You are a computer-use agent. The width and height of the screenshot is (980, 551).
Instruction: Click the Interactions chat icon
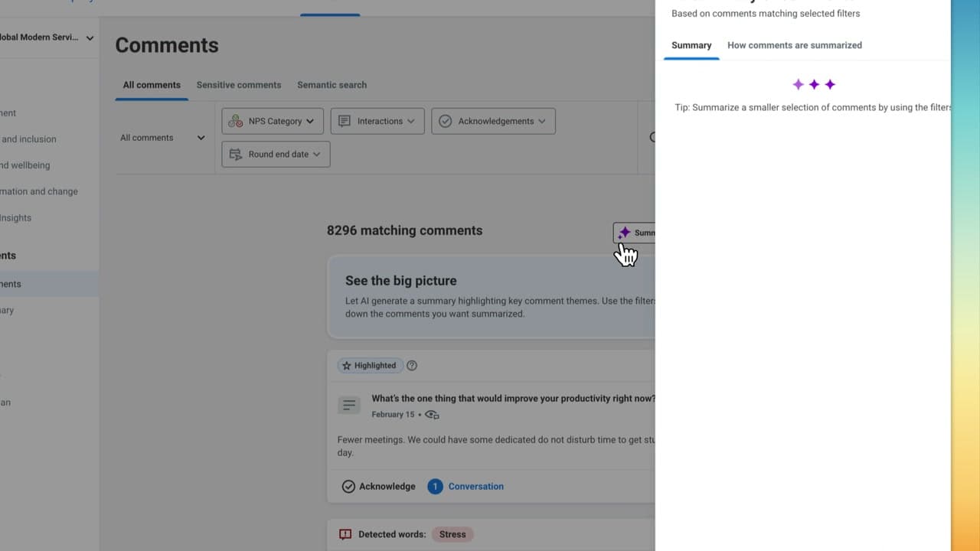[x=345, y=121]
